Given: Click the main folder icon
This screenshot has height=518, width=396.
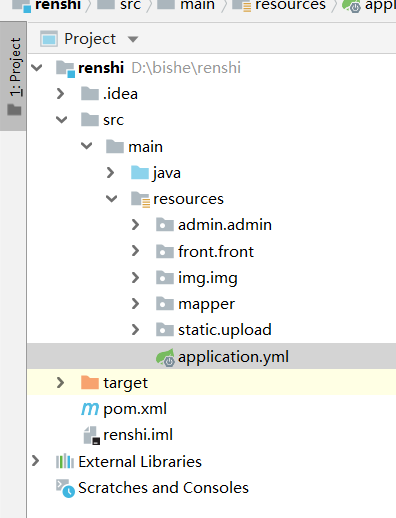Looking at the screenshot, I should 115,146.
